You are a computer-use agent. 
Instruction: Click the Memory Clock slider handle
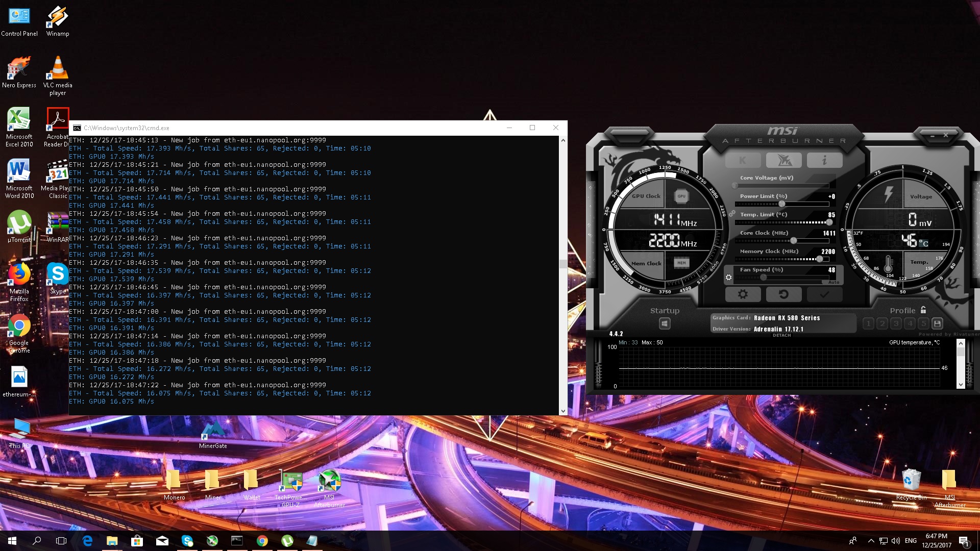coord(820,259)
